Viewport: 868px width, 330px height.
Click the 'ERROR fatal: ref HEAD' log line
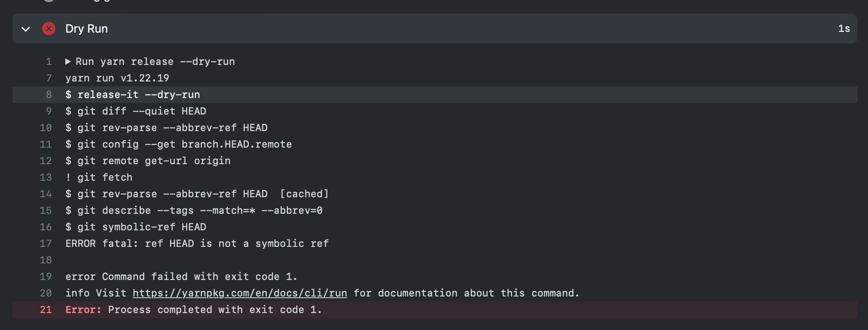click(x=197, y=243)
